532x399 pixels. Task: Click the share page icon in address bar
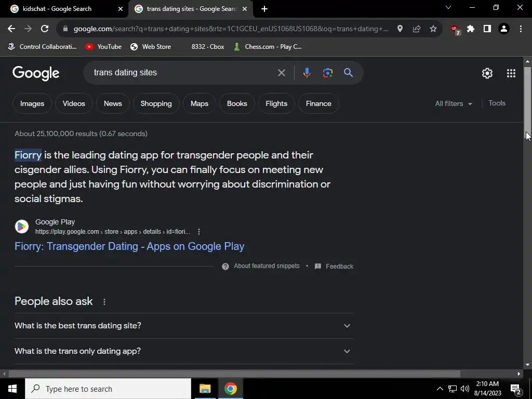(x=417, y=29)
